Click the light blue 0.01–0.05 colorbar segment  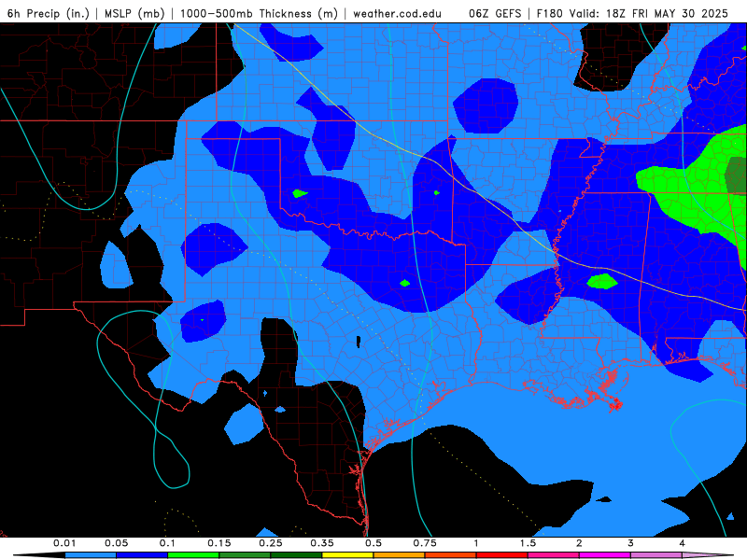(91, 555)
